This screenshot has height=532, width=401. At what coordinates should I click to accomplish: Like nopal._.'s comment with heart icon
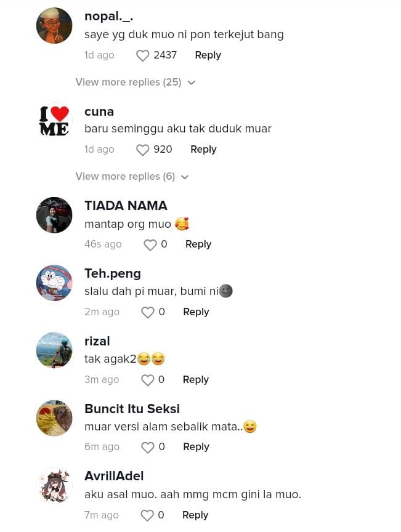point(142,55)
